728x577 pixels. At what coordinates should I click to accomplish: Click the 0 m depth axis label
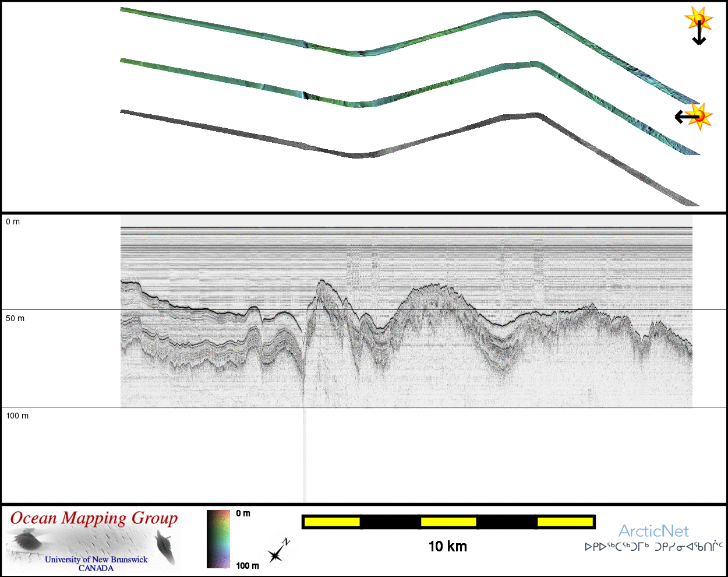(13, 222)
